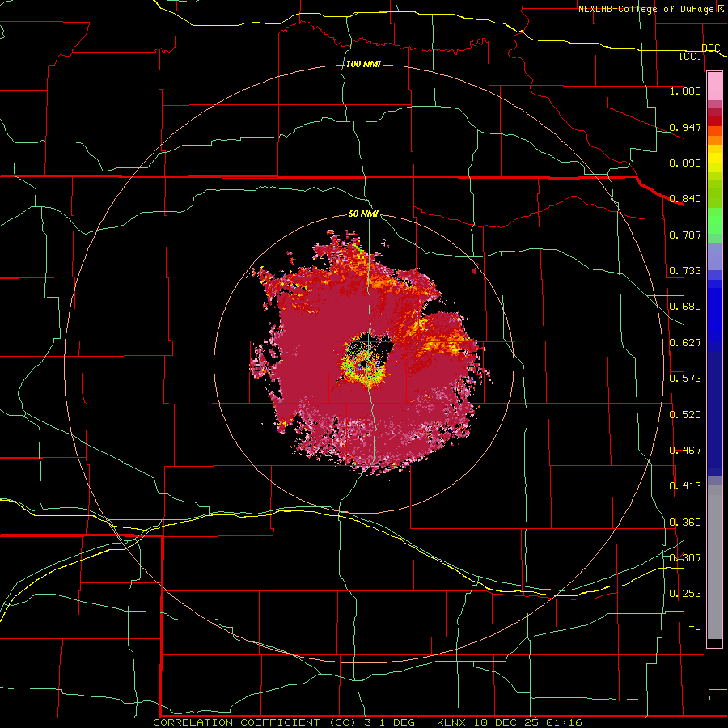Pick the lavender segment of the color bar

[714, 256]
